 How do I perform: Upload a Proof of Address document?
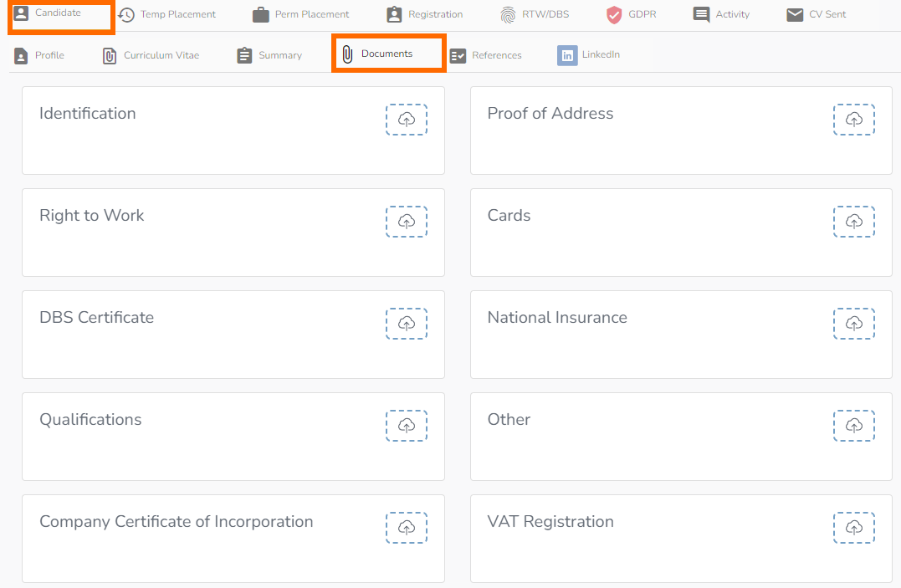point(853,120)
